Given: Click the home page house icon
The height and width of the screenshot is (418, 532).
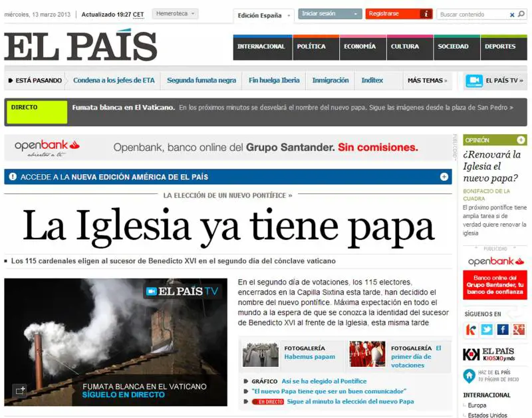Looking at the screenshot, I should (469, 375).
